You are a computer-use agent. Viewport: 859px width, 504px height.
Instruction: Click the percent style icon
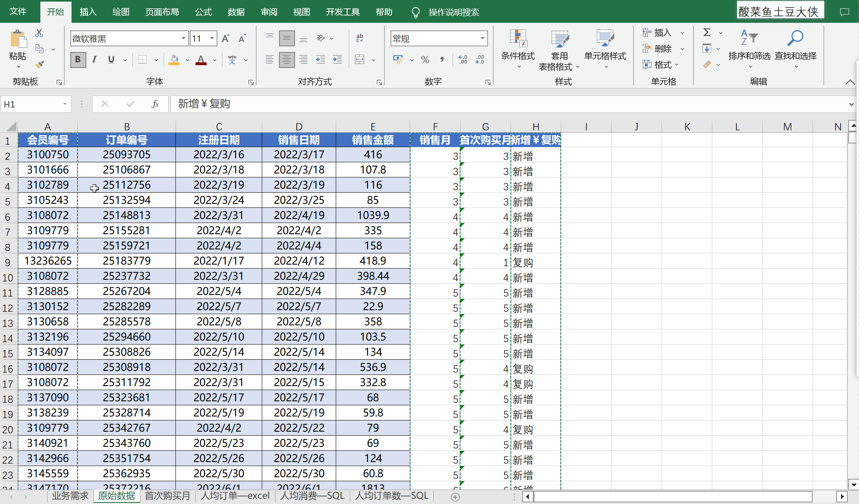tap(425, 60)
